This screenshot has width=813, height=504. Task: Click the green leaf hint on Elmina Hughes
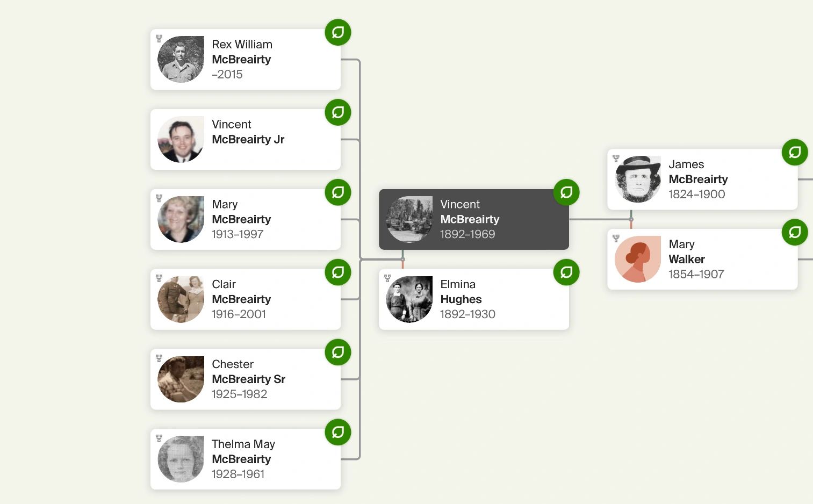coord(566,272)
